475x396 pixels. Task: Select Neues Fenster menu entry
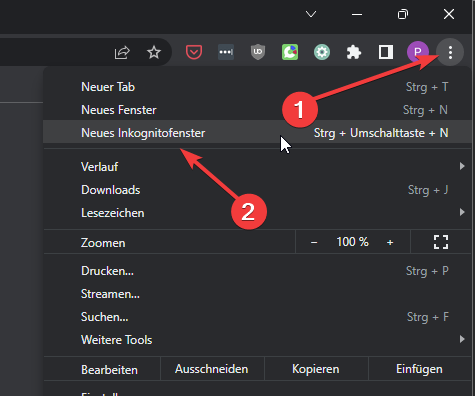[x=257, y=110]
